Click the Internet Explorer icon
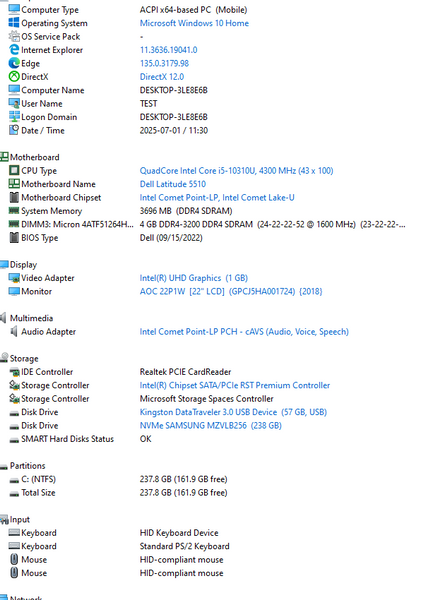 [14, 49]
